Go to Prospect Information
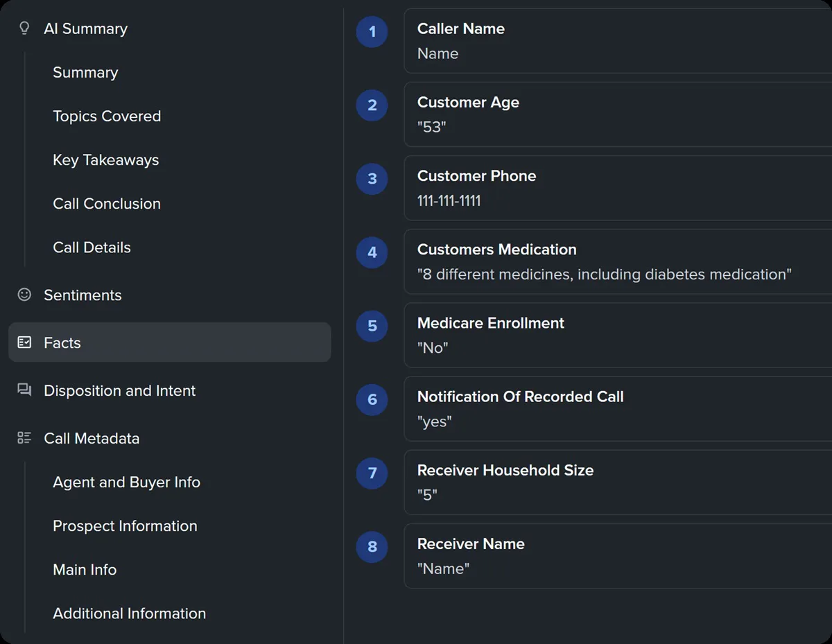 [125, 525]
